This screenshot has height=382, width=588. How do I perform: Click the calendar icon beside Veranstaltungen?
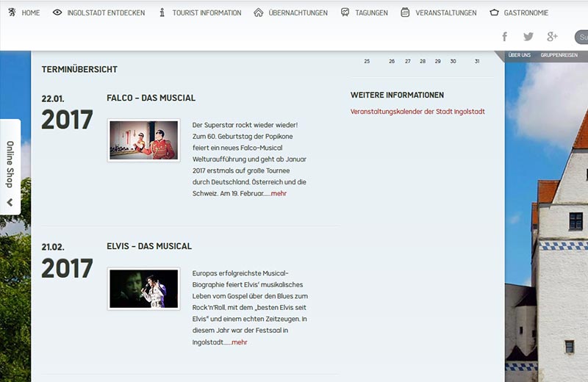tap(405, 12)
